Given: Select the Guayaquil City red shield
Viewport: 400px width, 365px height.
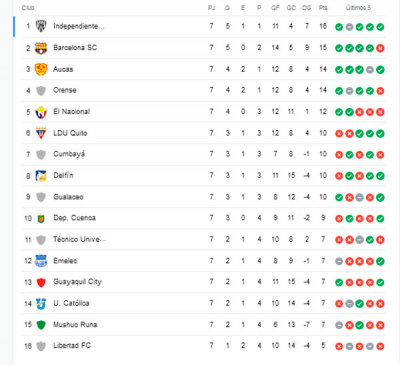Looking at the screenshot, I should coord(41,282).
